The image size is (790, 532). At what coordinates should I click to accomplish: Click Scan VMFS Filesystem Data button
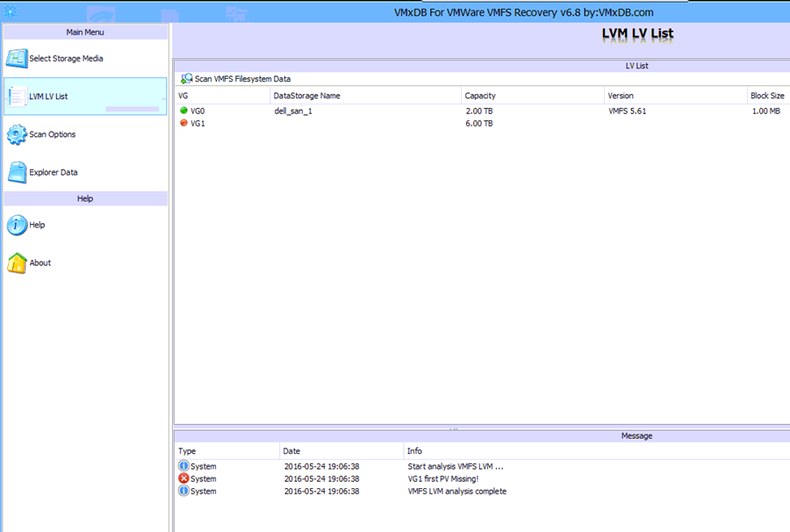click(x=236, y=79)
